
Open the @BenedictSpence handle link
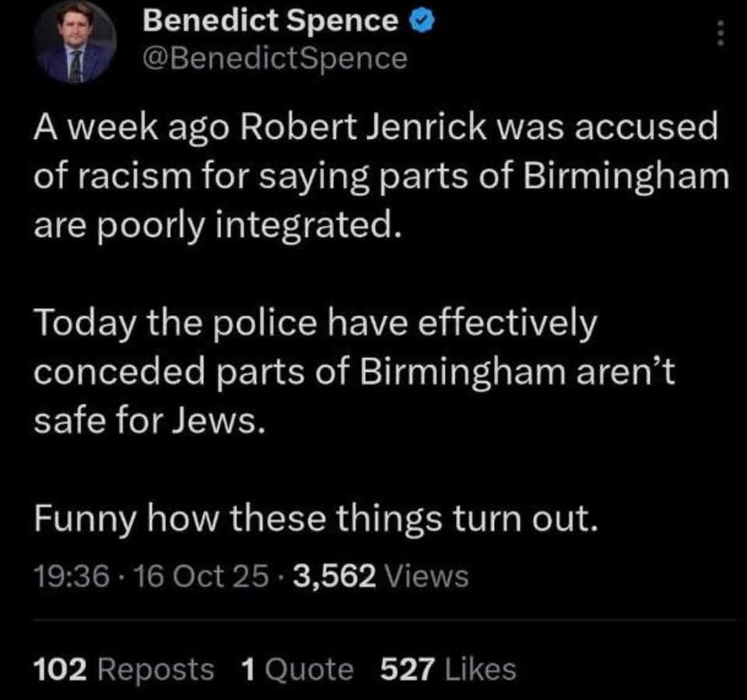pos(274,58)
